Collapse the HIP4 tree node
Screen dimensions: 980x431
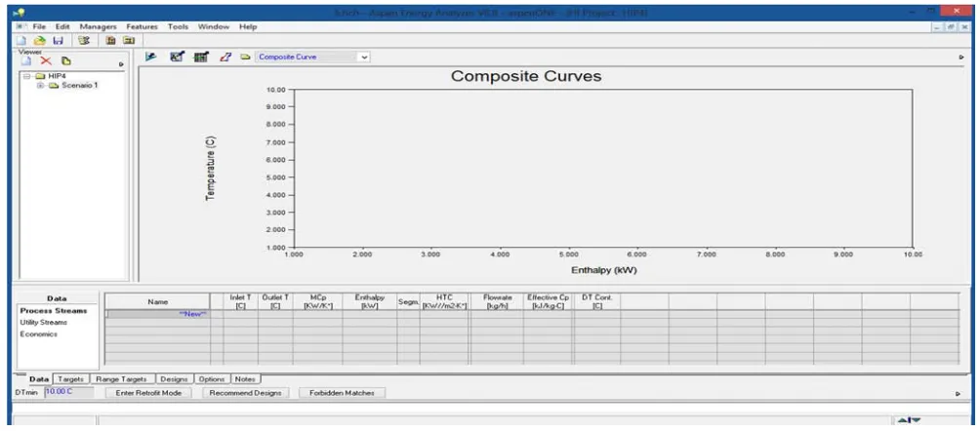pos(27,76)
